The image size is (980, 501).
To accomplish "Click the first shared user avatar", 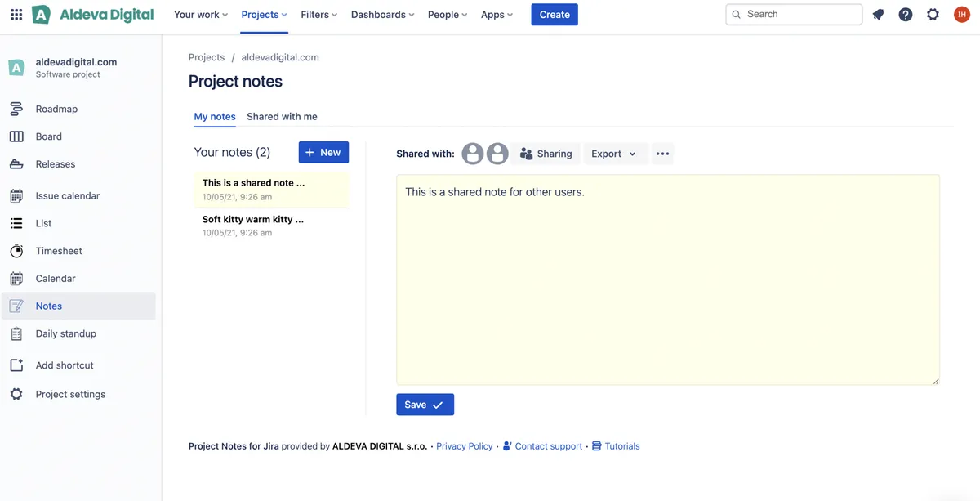I will [x=473, y=154].
